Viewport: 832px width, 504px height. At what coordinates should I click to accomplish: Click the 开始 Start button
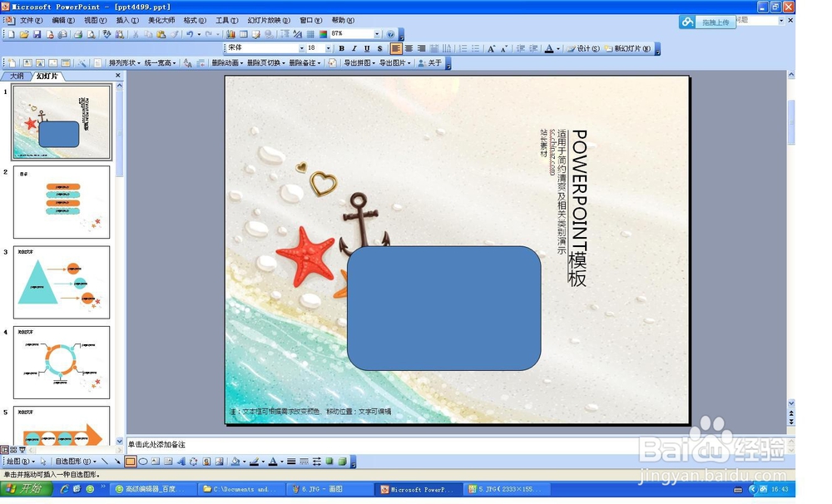coord(27,489)
